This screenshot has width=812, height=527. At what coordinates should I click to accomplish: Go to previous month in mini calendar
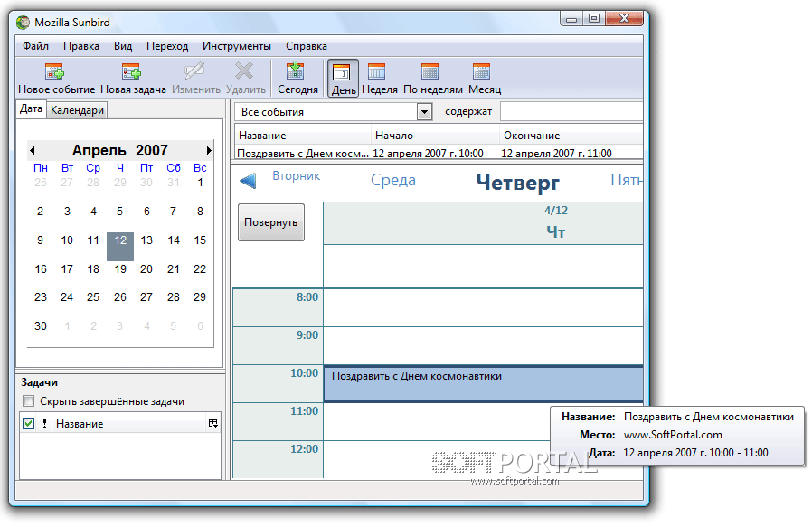33,151
